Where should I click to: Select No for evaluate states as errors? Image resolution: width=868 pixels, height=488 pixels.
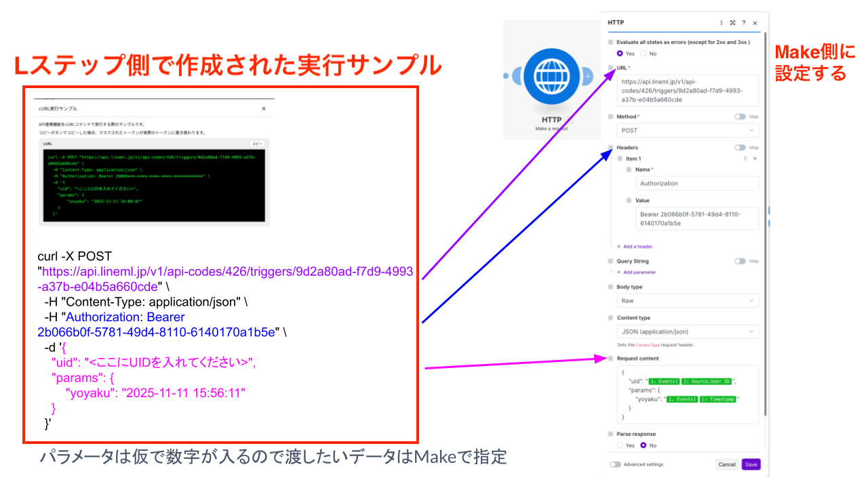click(643, 54)
